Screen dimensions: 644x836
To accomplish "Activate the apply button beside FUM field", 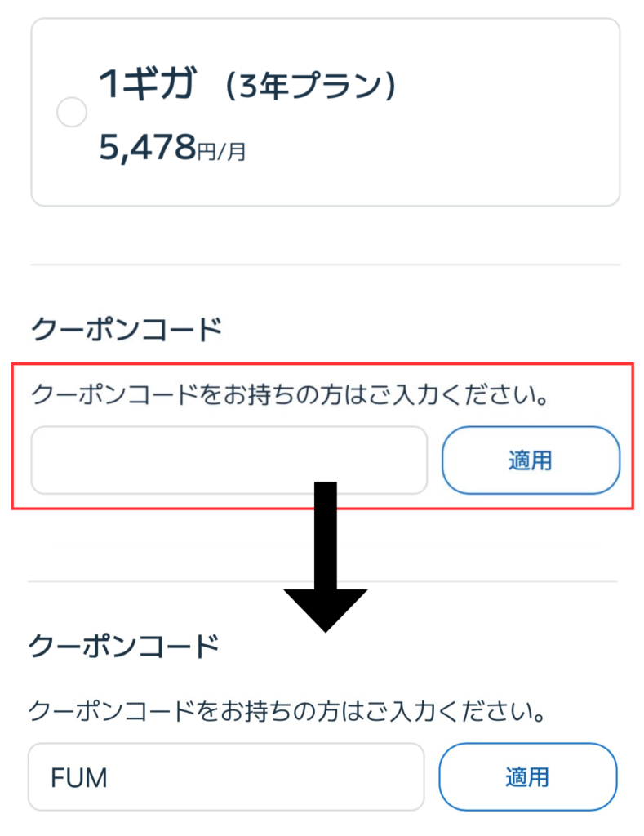I will [527, 777].
